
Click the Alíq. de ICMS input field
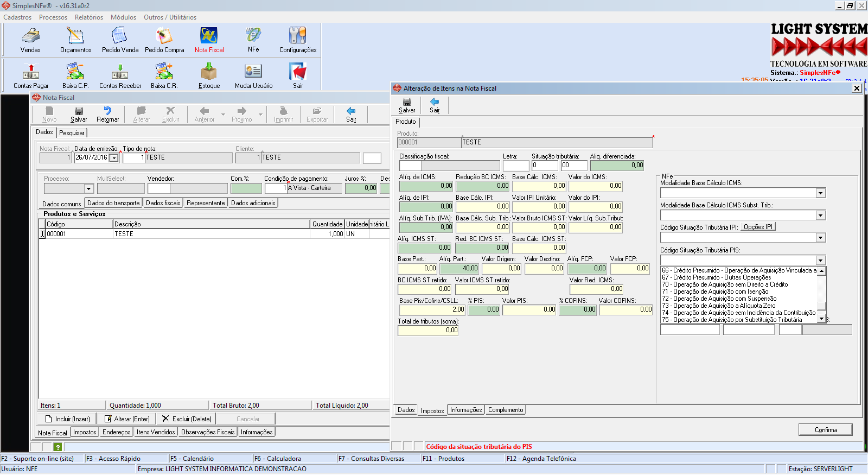click(x=426, y=186)
